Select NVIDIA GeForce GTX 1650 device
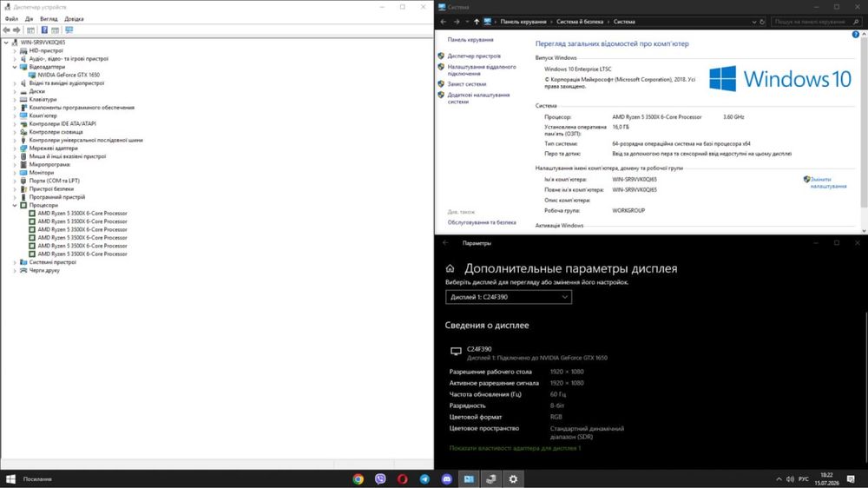868x488 pixels. pos(69,75)
